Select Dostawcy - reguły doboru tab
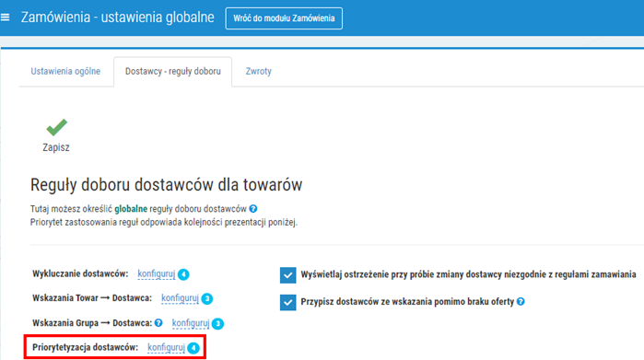 [173, 72]
